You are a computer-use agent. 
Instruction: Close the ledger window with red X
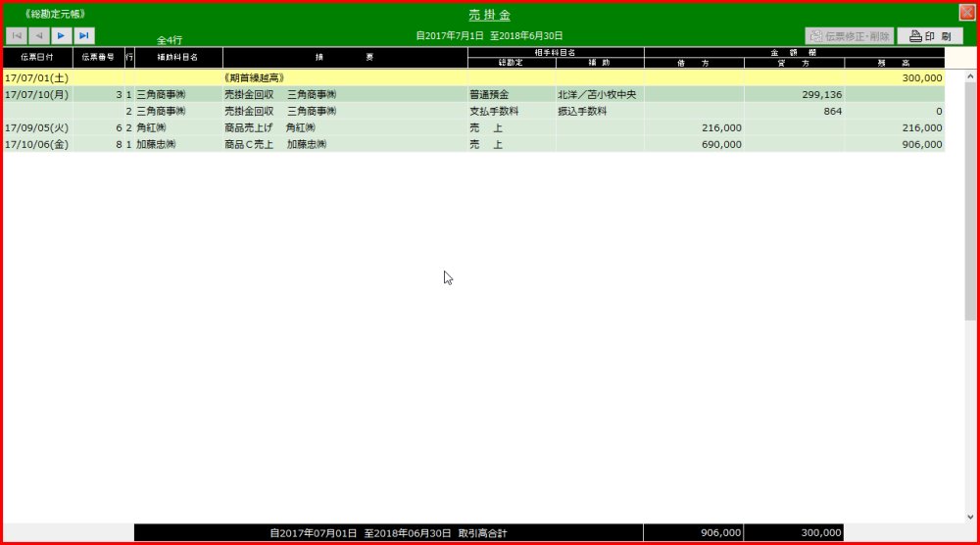[966, 13]
